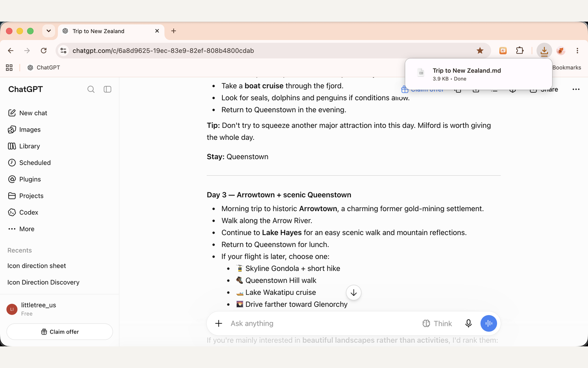This screenshot has width=588, height=368.
Task: Start voice mode with blue waveform button
Action: click(x=489, y=323)
